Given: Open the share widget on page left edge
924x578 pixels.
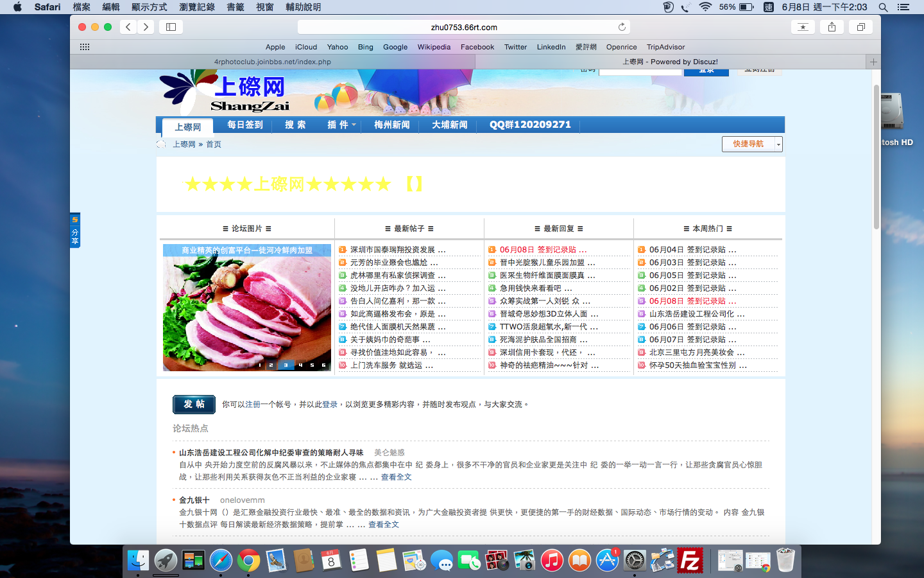Looking at the screenshot, I should point(75,230).
